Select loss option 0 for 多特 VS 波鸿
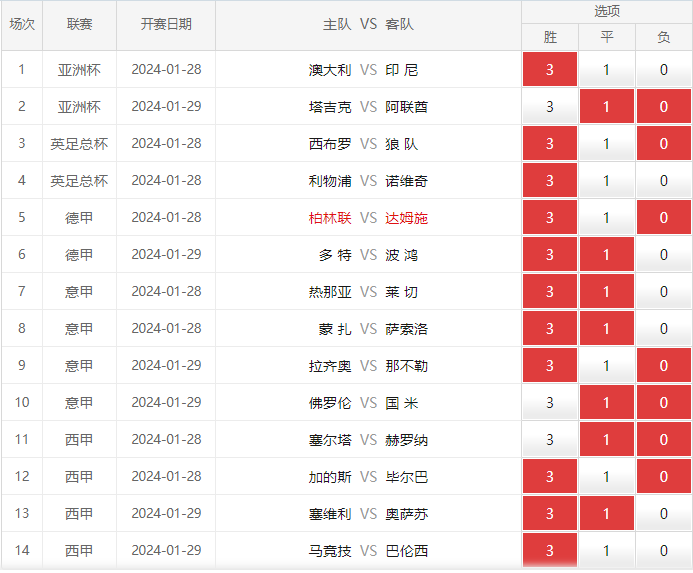Image resolution: width=693 pixels, height=573 pixels. pos(663,255)
